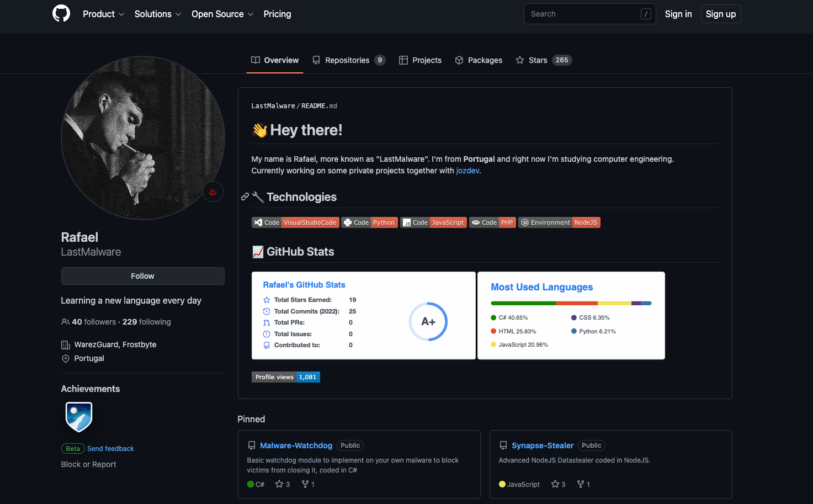
Task: Open the LastMalware README repo link
Action: [x=273, y=106]
